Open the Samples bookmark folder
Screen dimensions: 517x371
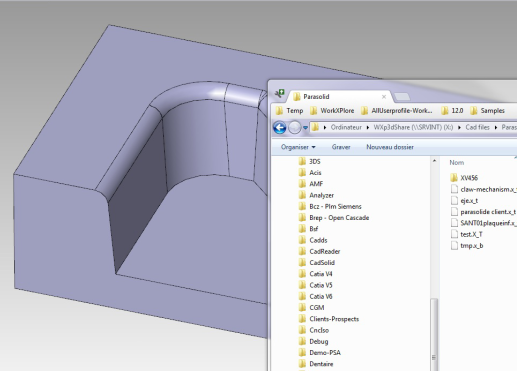click(x=487, y=111)
